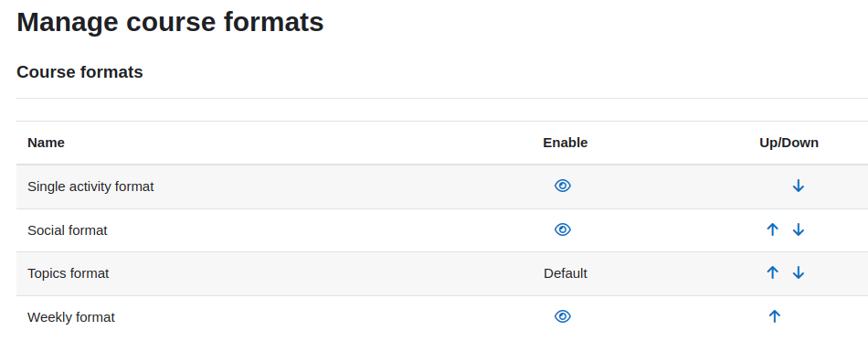The height and width of the screenshot is (341, 868).
Task: Click the divider line below Course formats heading
Action: pyautogui.click(x=442, y=99)
